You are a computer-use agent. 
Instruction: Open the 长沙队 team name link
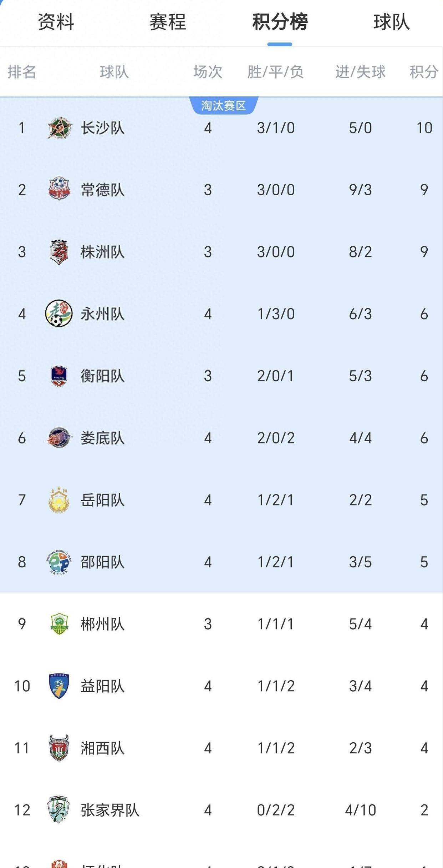(103, 128)
